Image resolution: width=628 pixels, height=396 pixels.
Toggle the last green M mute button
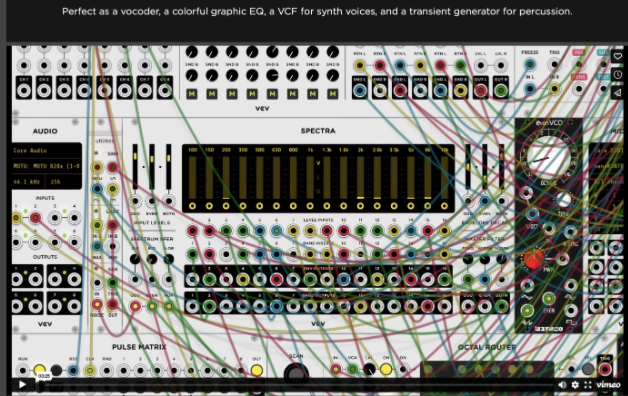tap(332, 94)
